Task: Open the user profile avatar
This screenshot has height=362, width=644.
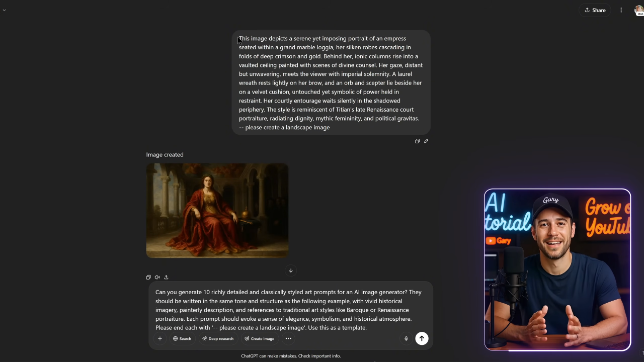Action: 639,11
